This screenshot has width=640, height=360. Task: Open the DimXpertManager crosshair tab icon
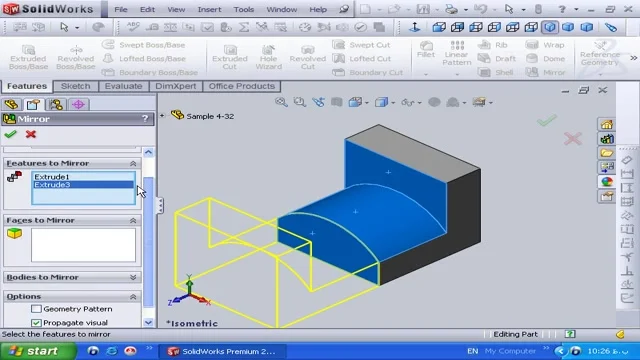click(78, 104)
